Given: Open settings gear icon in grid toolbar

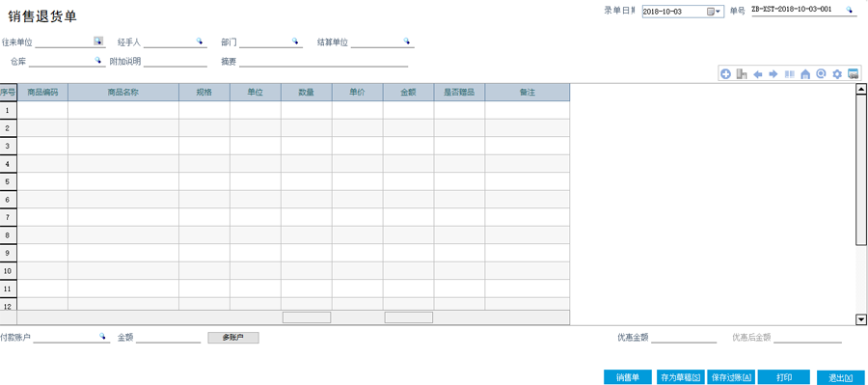Looking at the screenshot, I should (x=837, y=73).
